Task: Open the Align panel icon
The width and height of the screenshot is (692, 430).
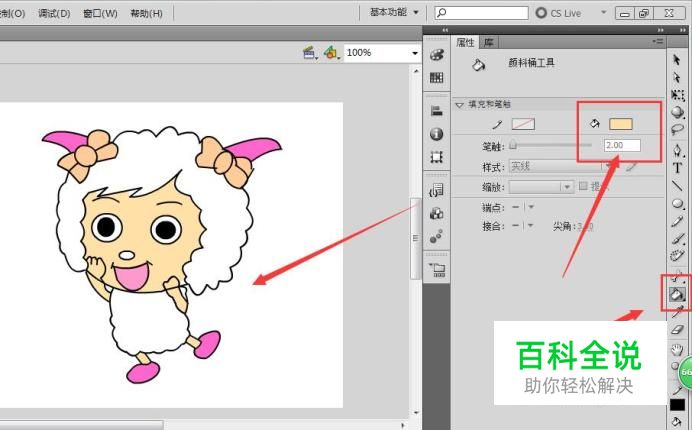Action: 436,111
